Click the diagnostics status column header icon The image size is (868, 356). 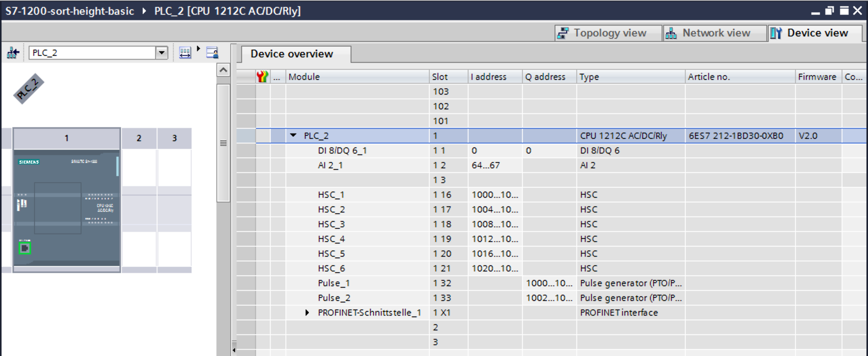(x=263, y=77)
